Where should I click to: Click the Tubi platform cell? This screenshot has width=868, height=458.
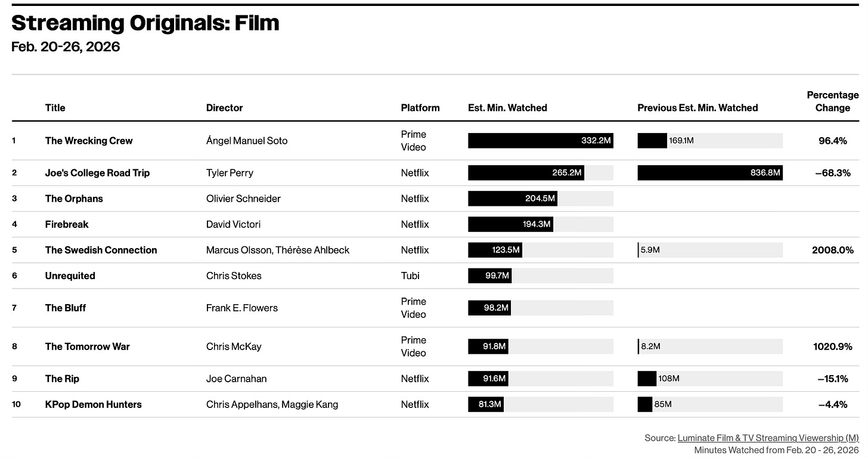point(410,276)
